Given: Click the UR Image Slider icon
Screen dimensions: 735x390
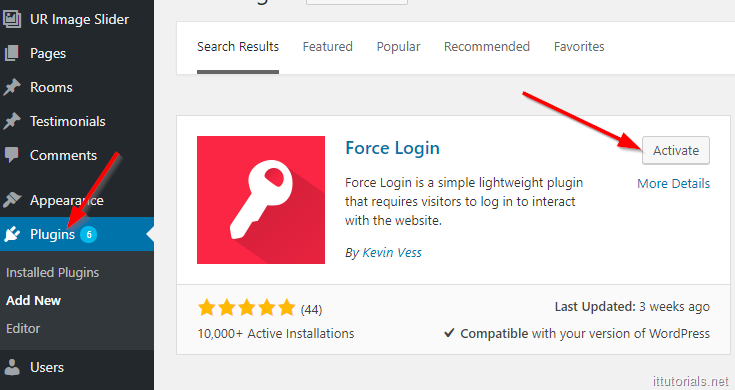Looking at the screenshot, I should pyautogui.click(x=12, y=19).
